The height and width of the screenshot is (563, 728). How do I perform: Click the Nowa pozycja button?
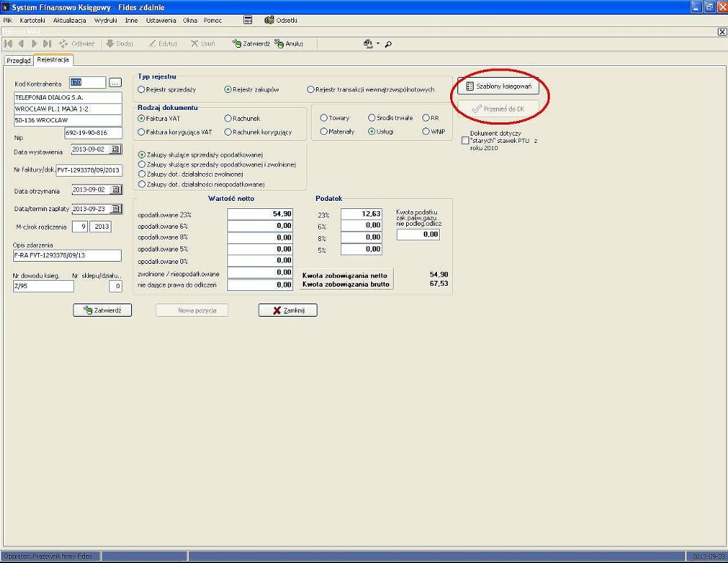192,310
